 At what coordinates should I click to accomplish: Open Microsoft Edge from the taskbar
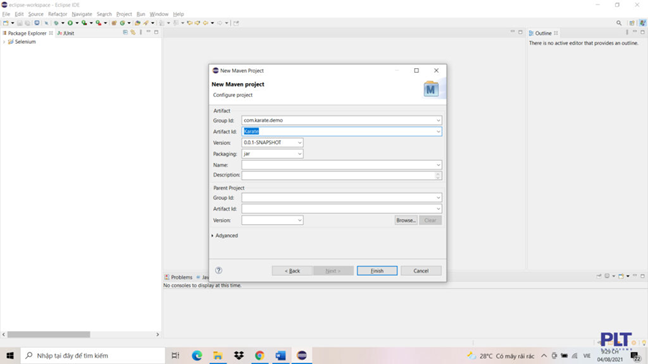tap(197, 355)
